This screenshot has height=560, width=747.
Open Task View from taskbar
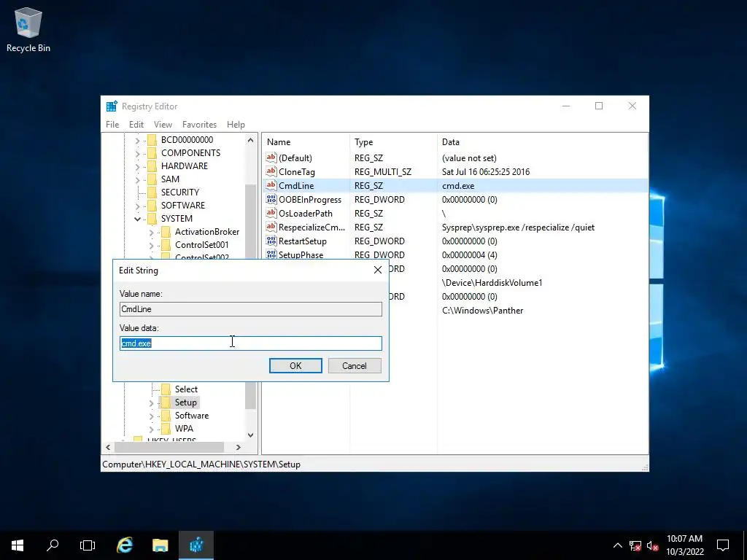pos(88,545)
